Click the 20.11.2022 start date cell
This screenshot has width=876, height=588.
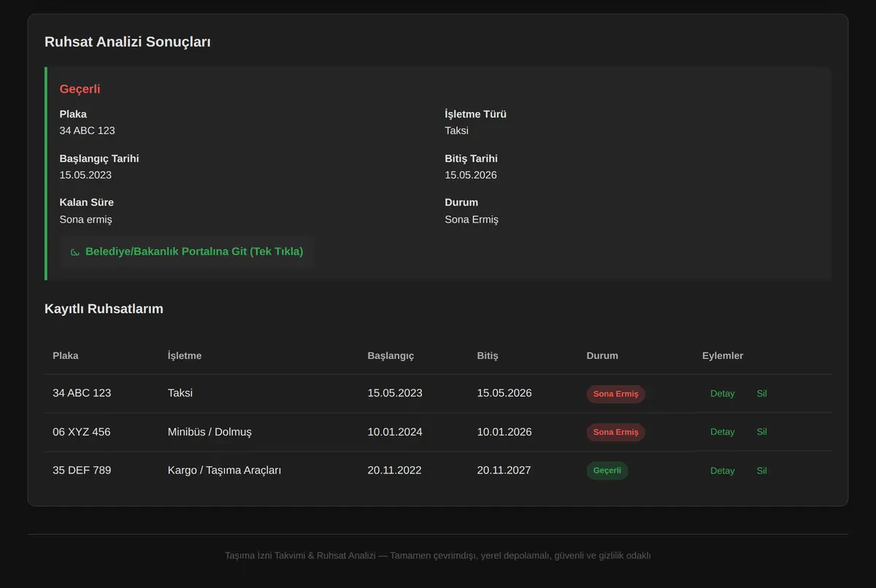(395, 471)
